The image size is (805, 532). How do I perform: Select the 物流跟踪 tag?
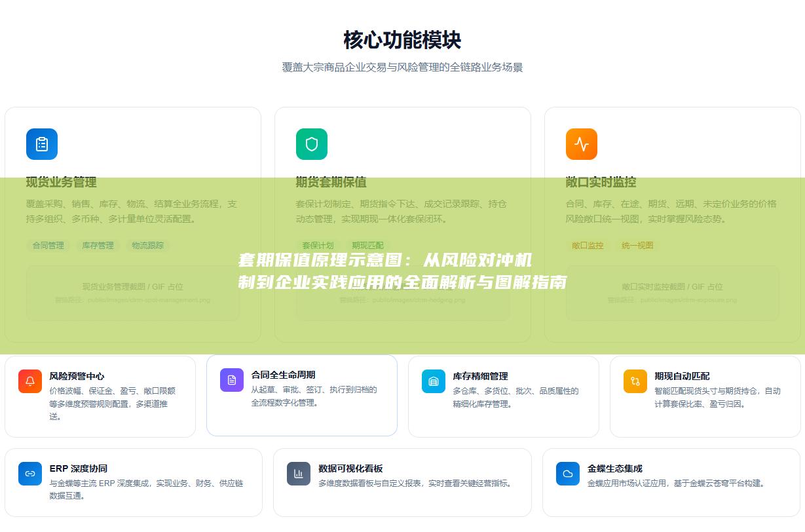tap(148, 246)
